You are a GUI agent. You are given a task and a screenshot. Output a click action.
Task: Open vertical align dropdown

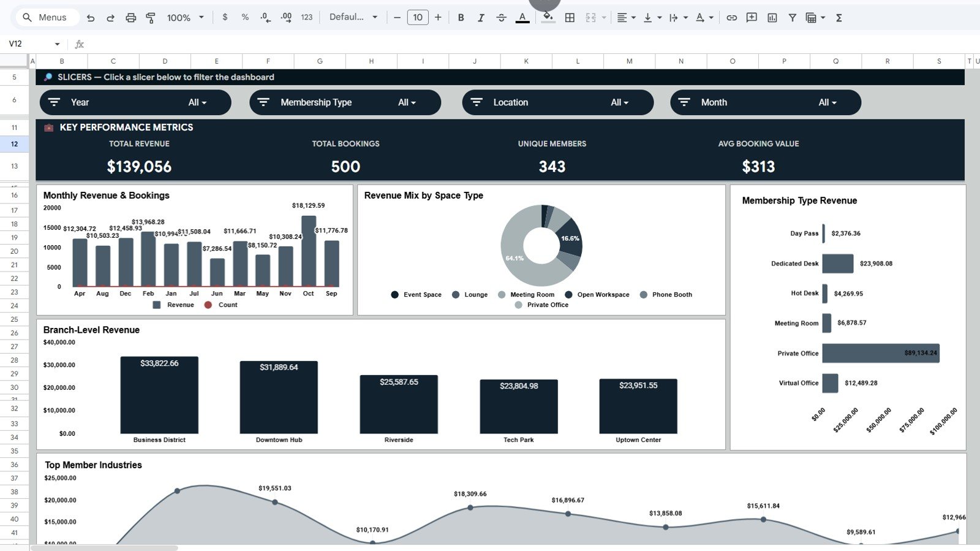652,17
